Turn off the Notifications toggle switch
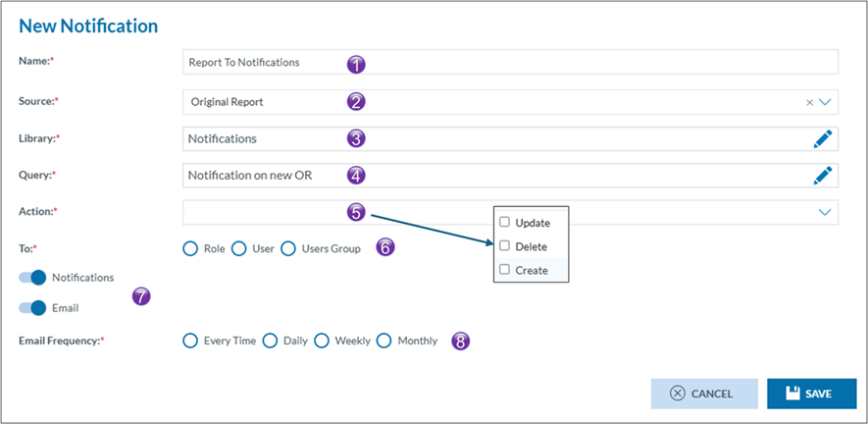Viewport: 868px width, 424px height. pos(32,278)
